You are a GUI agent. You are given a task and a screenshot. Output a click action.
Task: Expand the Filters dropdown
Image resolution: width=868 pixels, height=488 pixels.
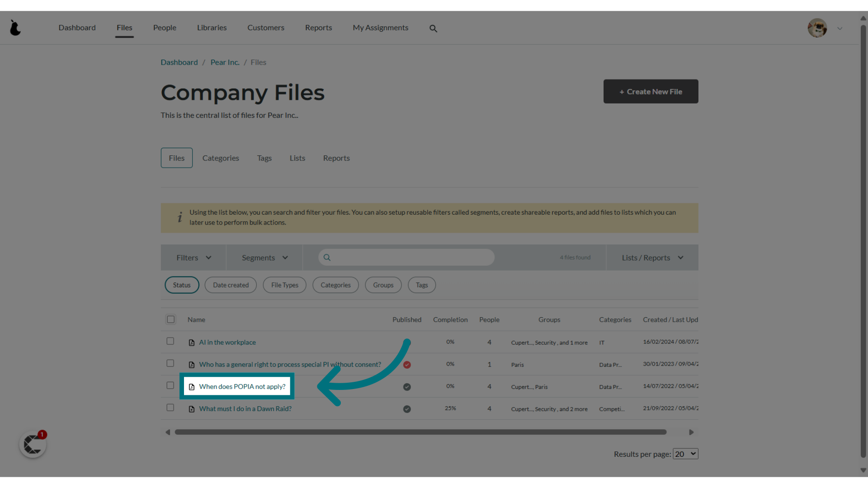tap(193, 258)
